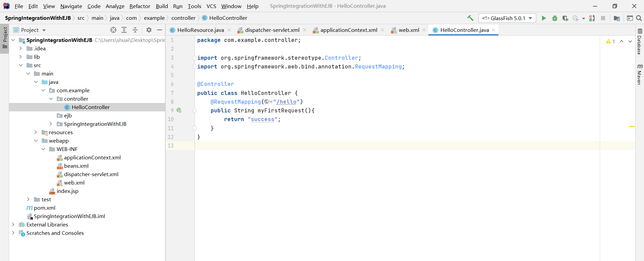Image resolution: width=644 pixels, height=261 pixels.
Task: Click the grey stop button
Action: coord(603,18)
